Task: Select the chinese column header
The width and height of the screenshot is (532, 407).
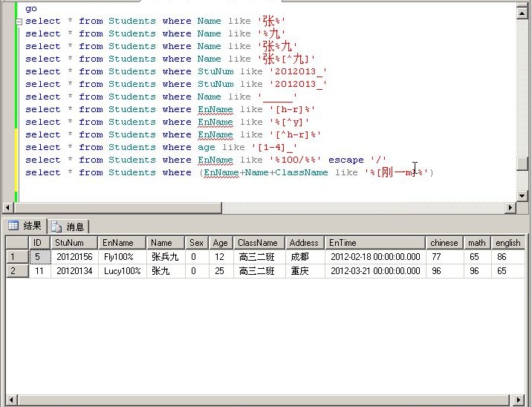Action: coord(444,243)
